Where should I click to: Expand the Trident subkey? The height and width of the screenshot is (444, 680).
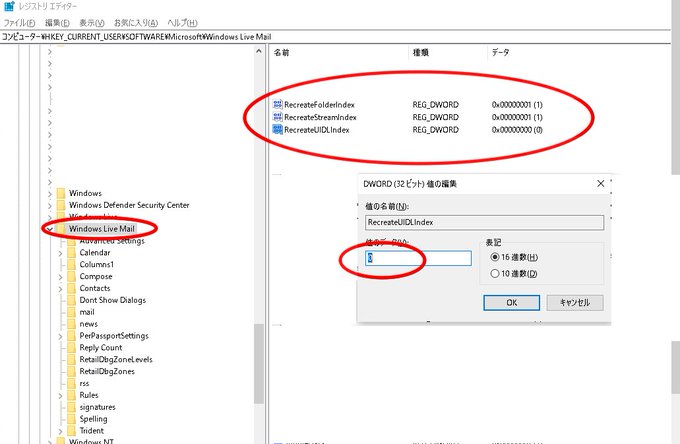pos(60,431)
